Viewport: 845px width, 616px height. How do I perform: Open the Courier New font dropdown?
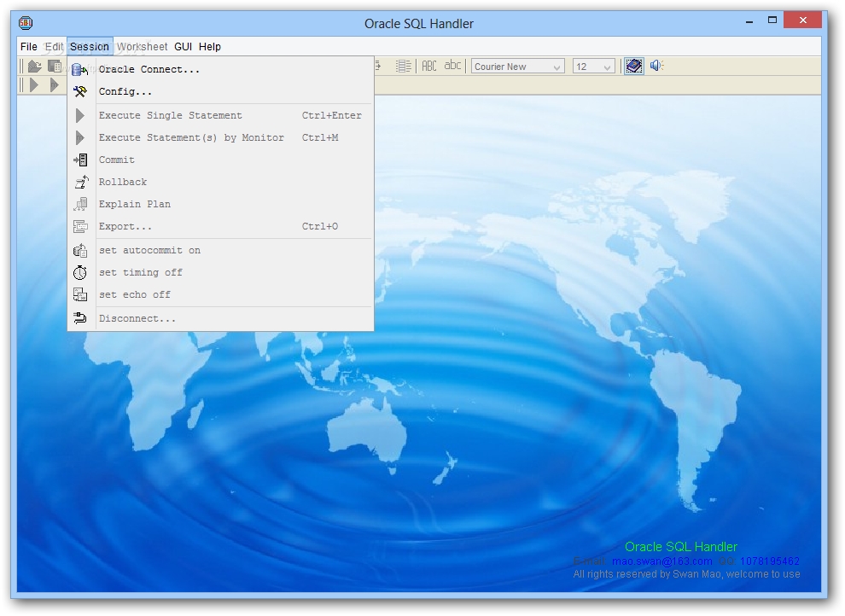(x=518, y=67)
